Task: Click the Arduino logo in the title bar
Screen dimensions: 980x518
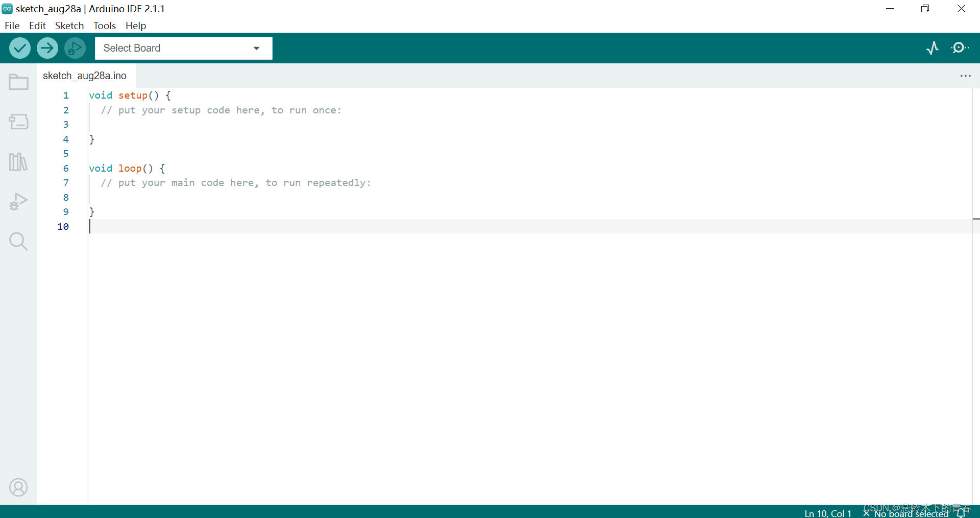Action: click(7, 9)
